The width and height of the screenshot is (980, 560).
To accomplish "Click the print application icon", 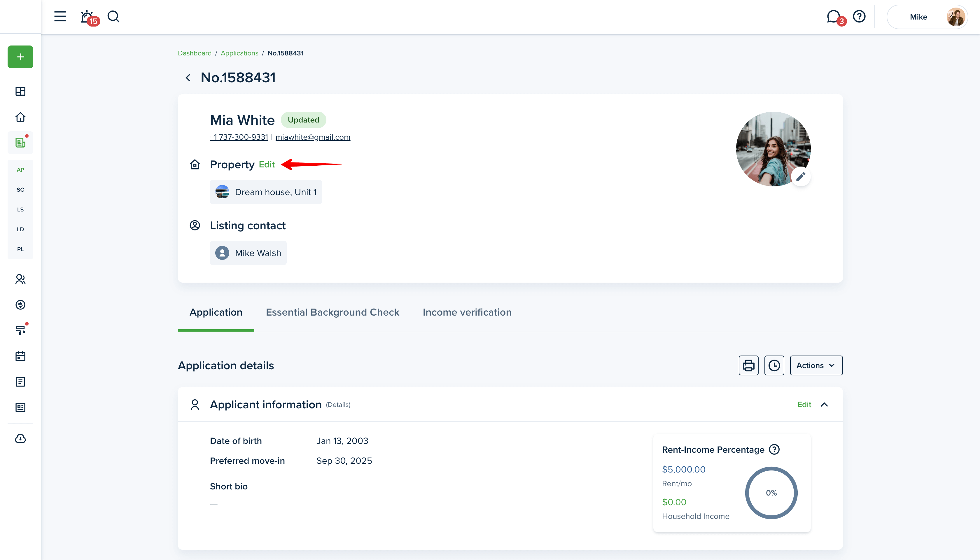I will pos(748,365).
